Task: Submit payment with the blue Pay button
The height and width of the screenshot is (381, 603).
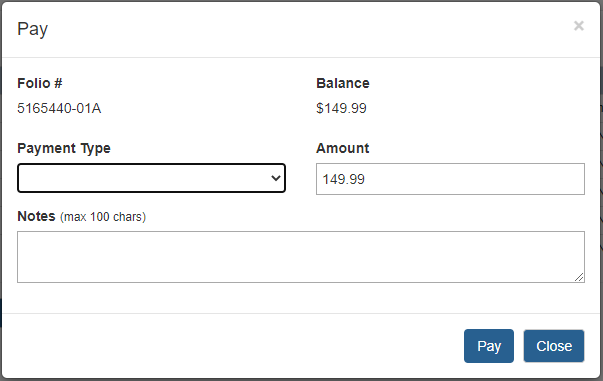Action: click(488, 346)
